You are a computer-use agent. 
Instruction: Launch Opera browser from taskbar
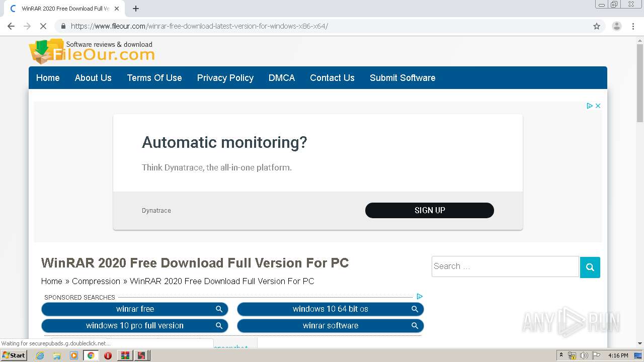coord(108,355)
